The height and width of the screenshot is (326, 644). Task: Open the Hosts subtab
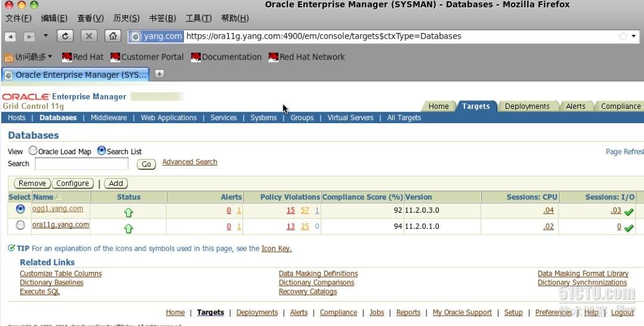pos(16,118)
